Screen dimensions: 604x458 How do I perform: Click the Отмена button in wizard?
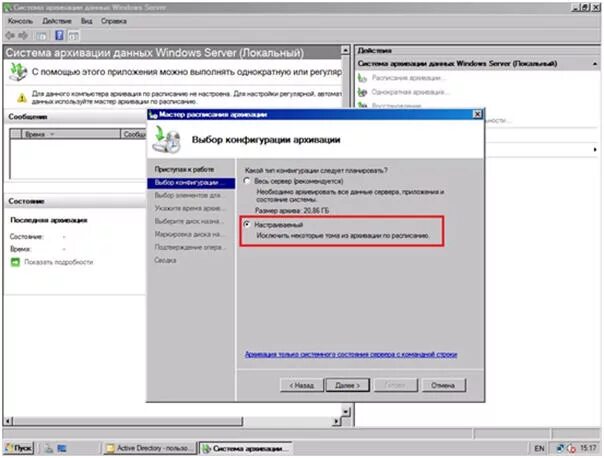pos(443,385)
